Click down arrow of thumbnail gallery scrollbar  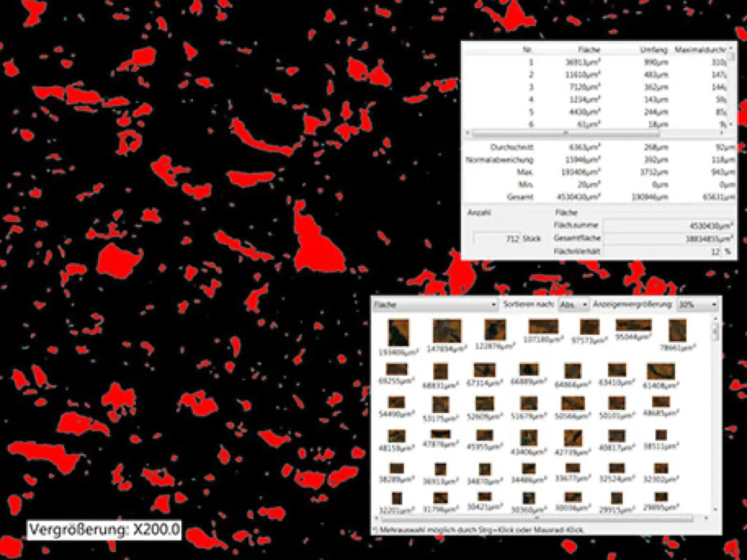715,508
